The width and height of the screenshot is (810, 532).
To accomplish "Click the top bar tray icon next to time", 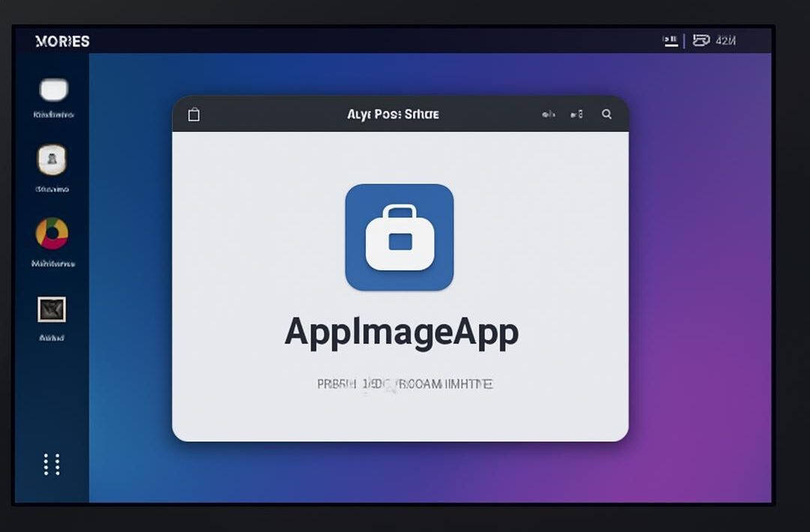I will point(701,40).
